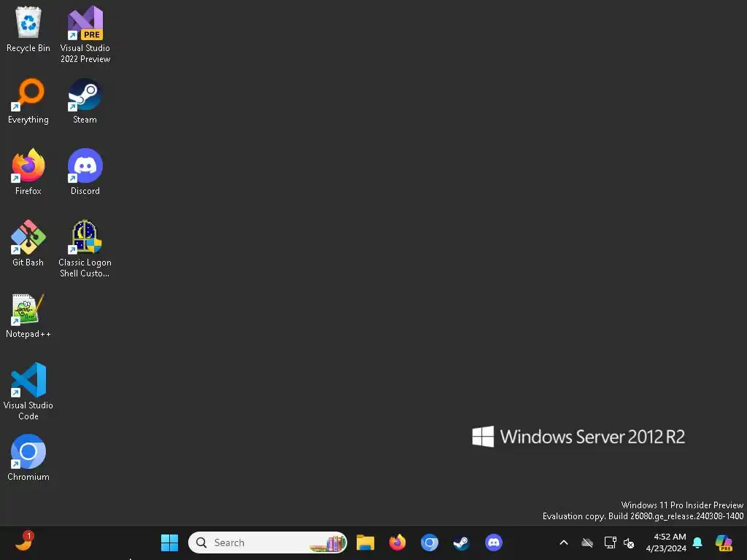
Task: Select the Firefox desktop shortcut
Action: (28, 172)
